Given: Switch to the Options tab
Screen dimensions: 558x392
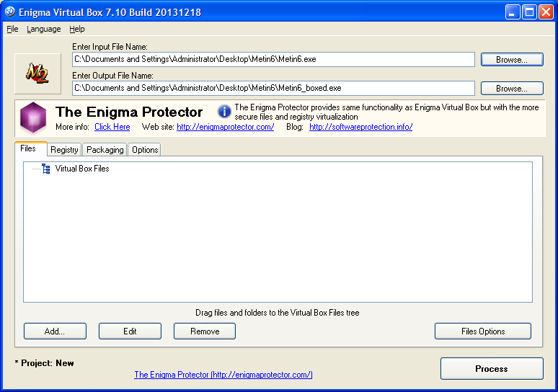Looking at the screenshot, I should tap(144, 150).
